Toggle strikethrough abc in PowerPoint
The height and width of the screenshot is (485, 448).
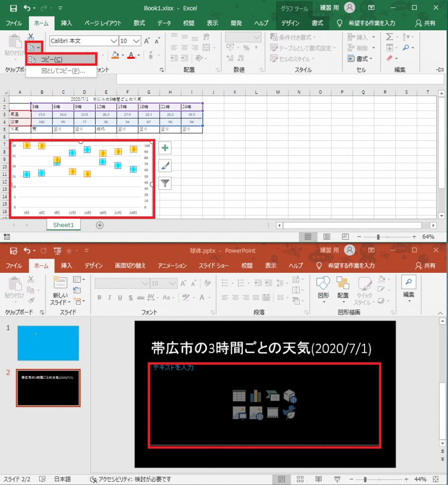click(141, 297)
